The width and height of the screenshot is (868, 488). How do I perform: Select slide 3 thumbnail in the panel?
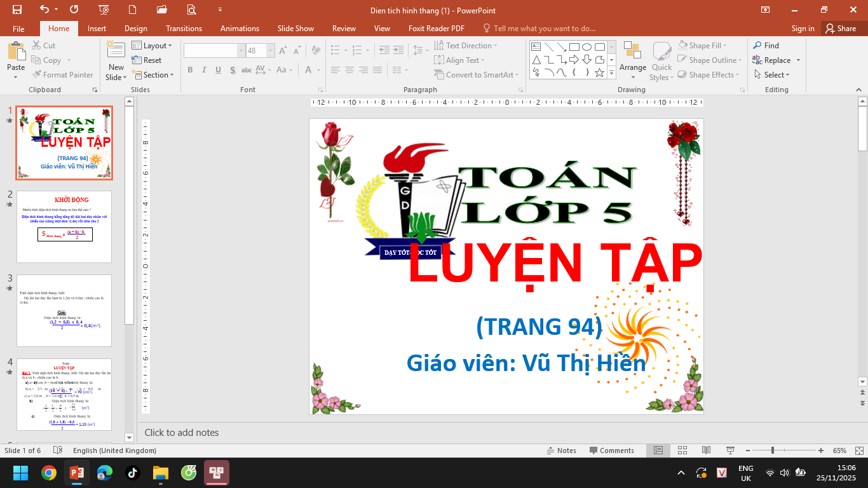[64, 310]
